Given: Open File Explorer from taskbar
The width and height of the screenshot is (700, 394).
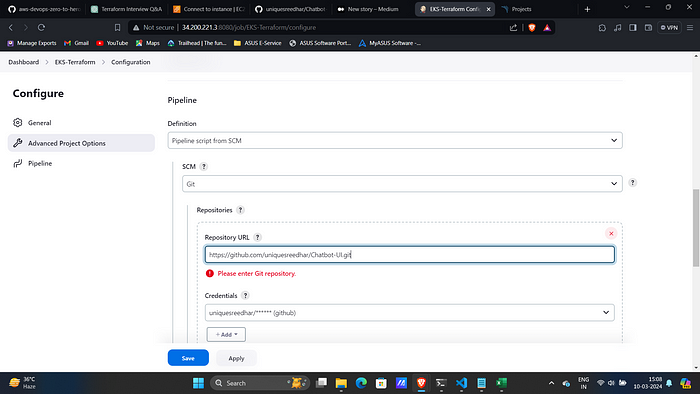Looking at the screenshot, I should pyautogui.click(x=341, y=383).
